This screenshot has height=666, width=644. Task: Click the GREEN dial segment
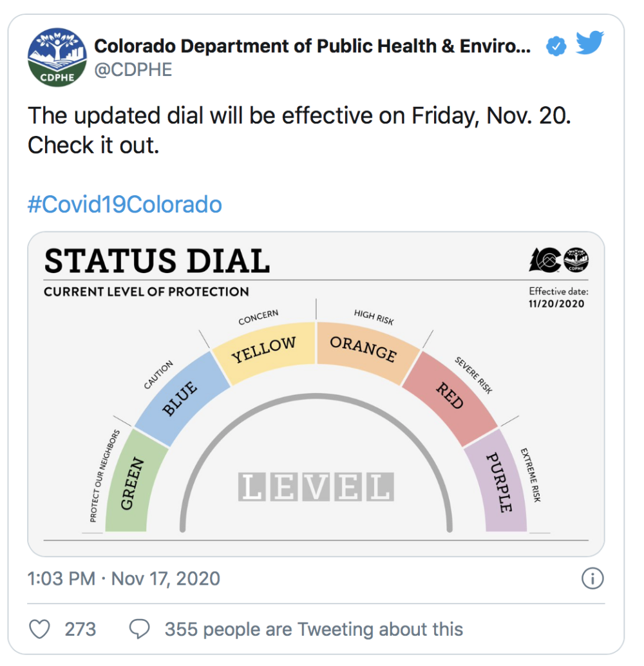pos(131,484)
